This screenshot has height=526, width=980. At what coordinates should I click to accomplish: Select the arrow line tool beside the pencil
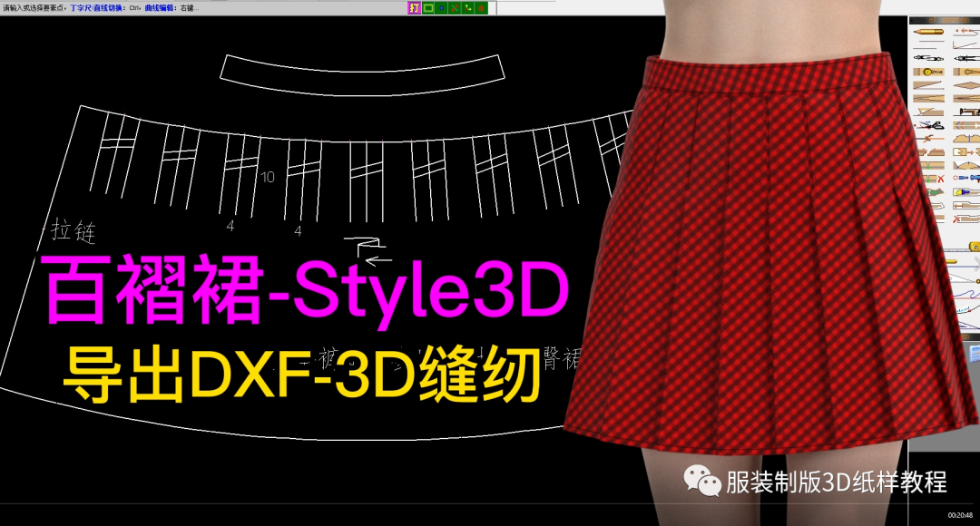coord(967,32)
